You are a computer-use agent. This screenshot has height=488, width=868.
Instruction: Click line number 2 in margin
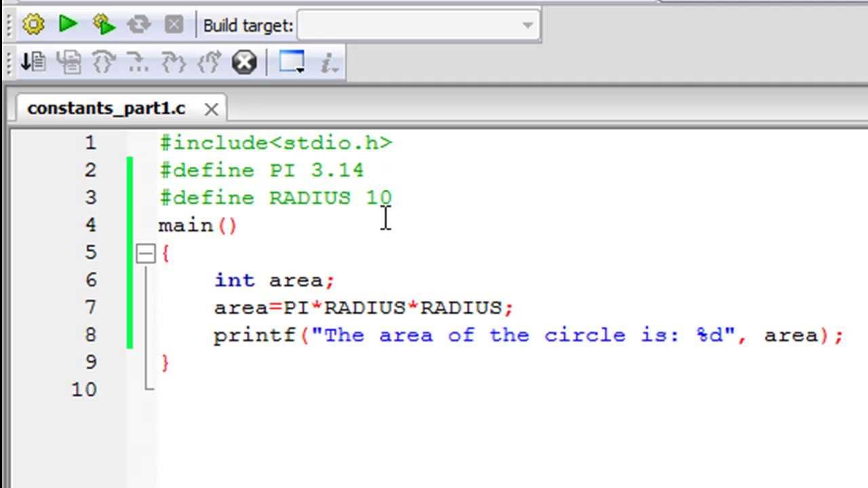click(x=90, y=170)
